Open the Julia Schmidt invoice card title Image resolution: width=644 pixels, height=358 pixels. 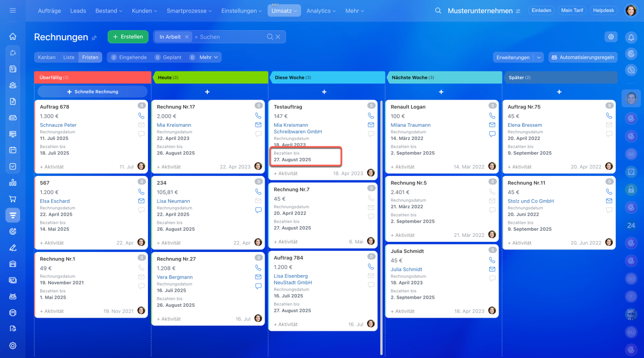click(408, 251)
